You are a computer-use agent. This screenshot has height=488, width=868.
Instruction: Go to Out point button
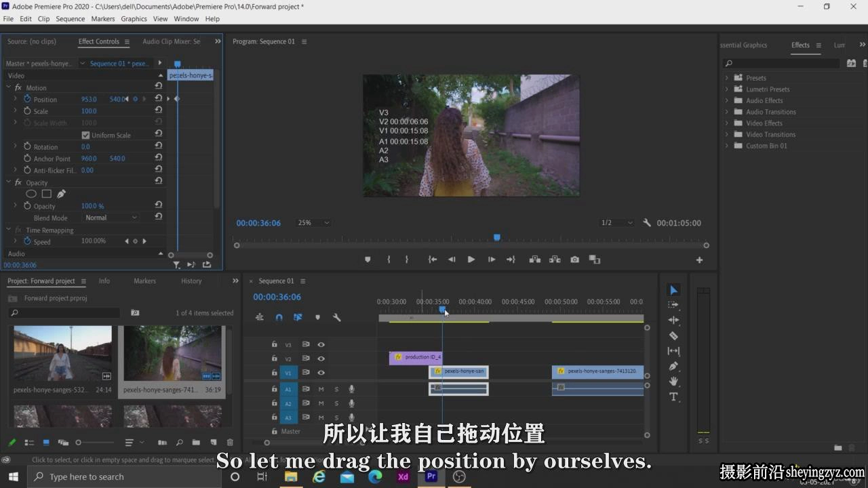(511, 260)
